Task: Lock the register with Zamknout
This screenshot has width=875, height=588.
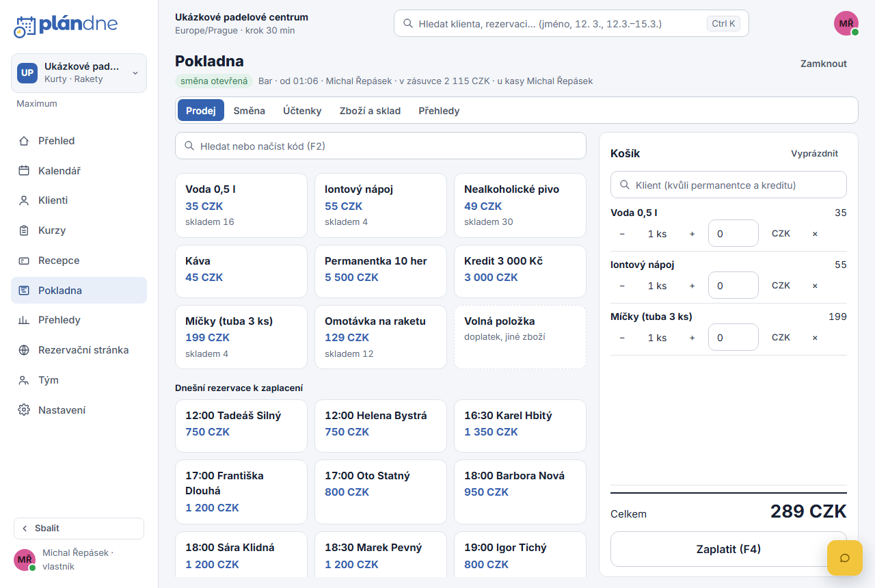Action: [x=824, y=64]
